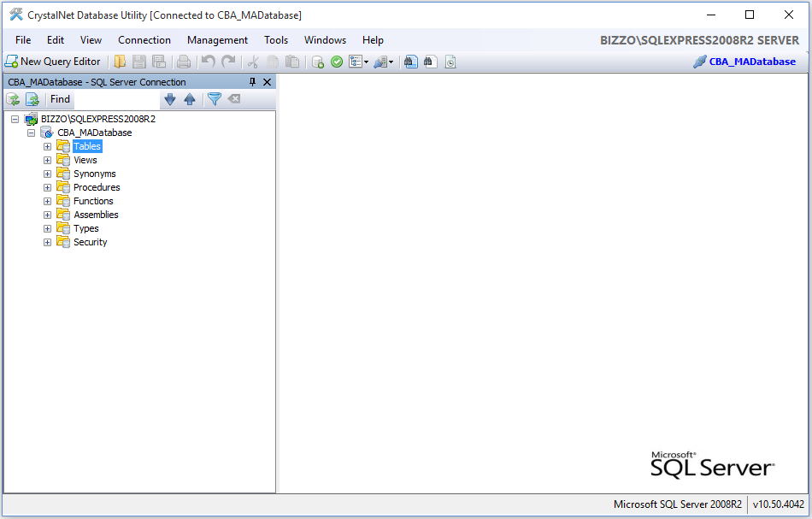Open the Management menu

pyautogui.click(x=217, y=40)
